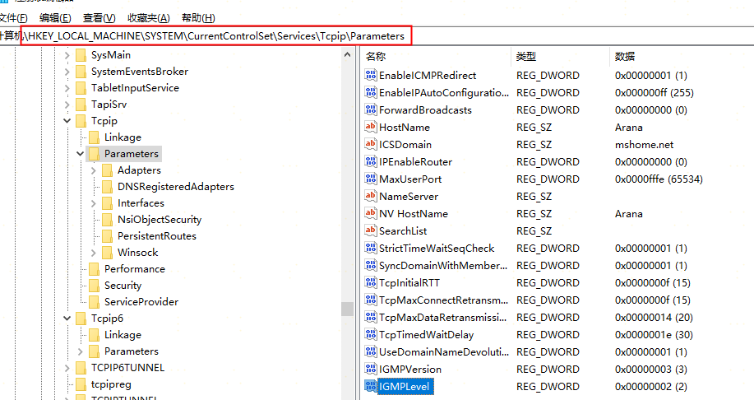The width and height of the screenshot is (754, 400).
Task: Click the TcpTimedWaitDelay value icon
Action: point(371,335)
